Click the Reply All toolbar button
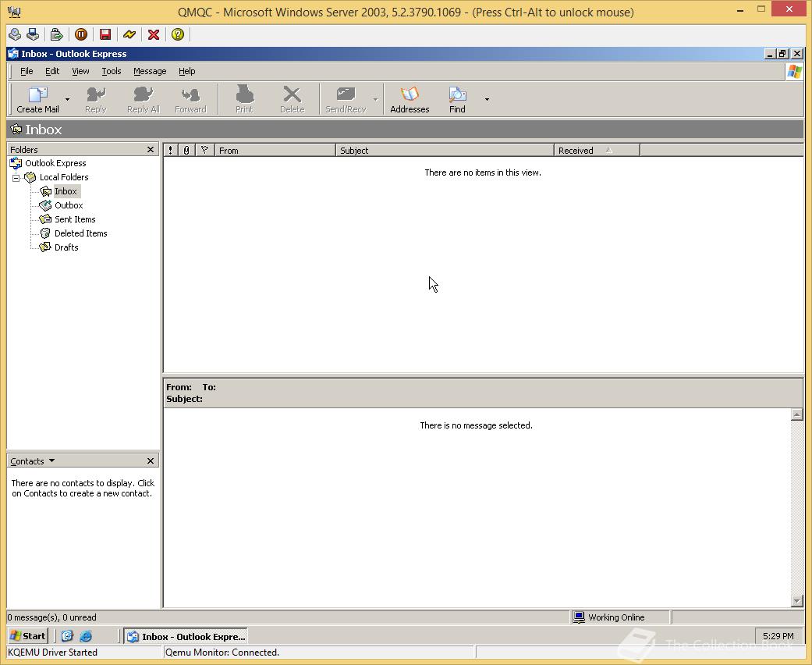This screenshot has width=812, height=665. [x=144, y=100]
